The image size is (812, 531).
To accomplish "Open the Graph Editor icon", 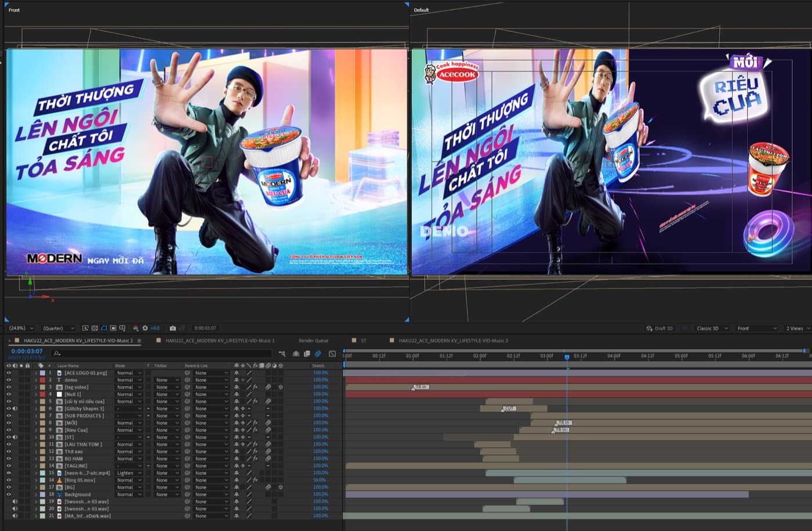I will pyautogui.click(x=332, y=353).
